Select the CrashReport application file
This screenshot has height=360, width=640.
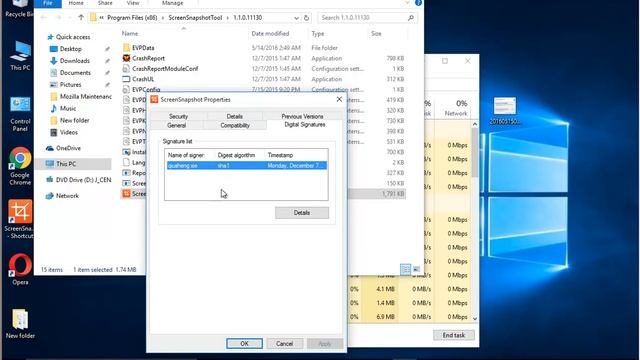point(263,58)
